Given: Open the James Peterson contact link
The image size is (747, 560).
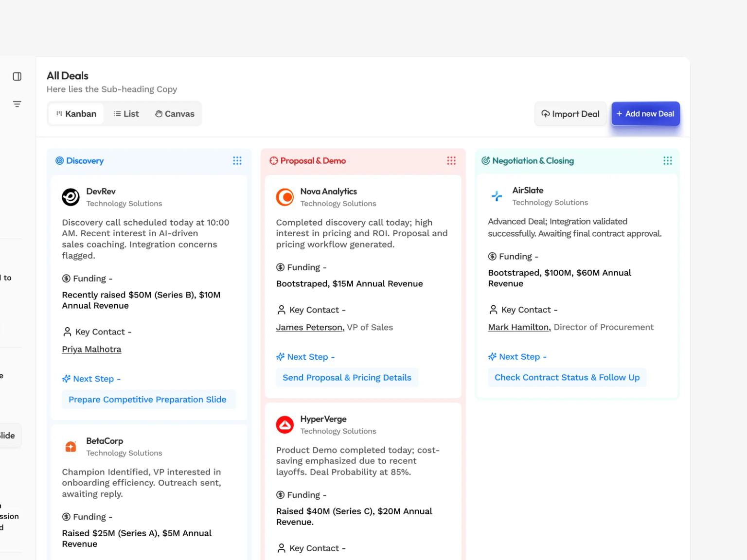Looking at the screenshot, I should point(310,327).
